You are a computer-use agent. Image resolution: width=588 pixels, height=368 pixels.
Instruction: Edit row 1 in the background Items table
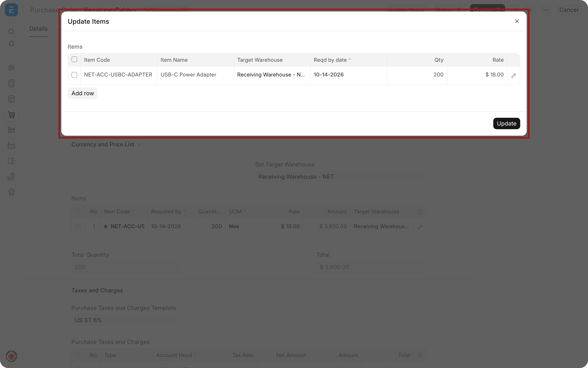click(420, 227)
